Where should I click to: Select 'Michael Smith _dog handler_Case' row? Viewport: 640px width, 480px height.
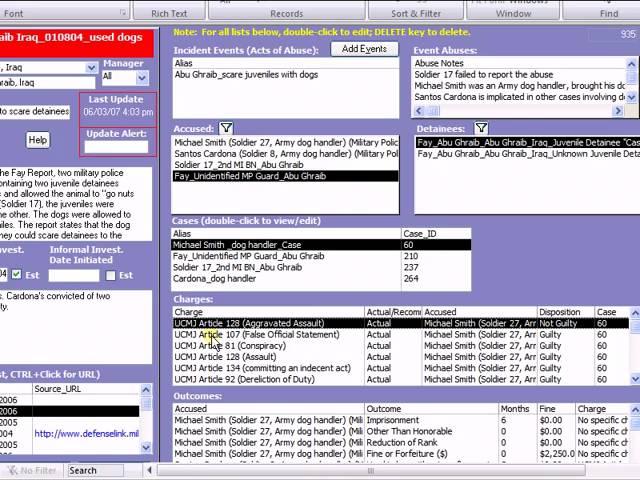point(321,245)
